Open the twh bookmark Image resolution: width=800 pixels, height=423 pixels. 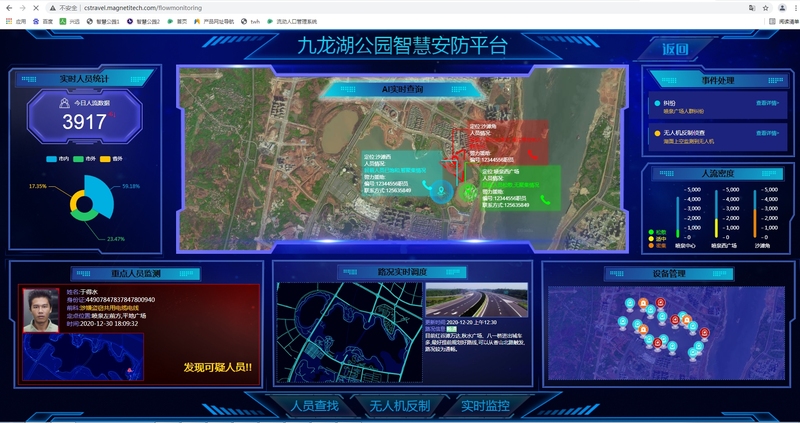251,21
